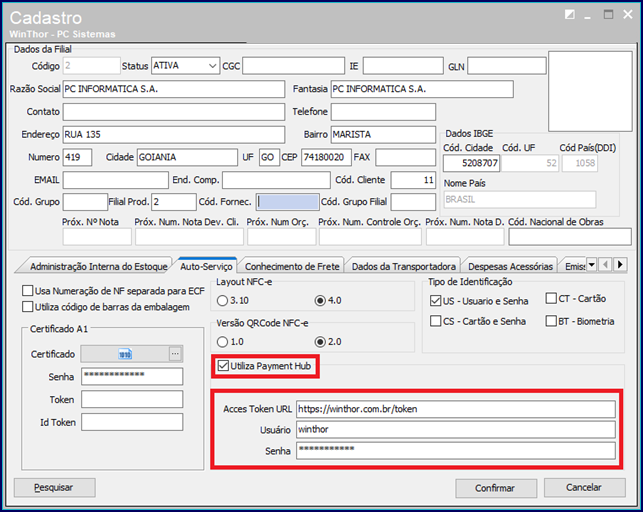The width and height of the screenshot is (643, 512).
Task: Edit the Cód. Cliente field
Action: point(413,180)
